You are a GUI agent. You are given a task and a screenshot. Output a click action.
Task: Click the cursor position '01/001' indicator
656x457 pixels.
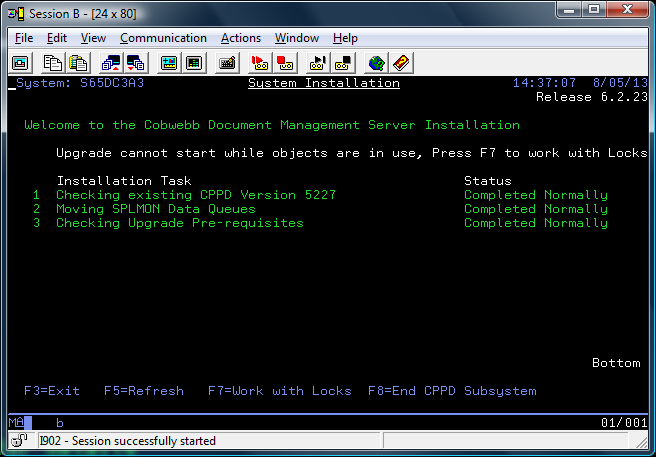[624, 423]
